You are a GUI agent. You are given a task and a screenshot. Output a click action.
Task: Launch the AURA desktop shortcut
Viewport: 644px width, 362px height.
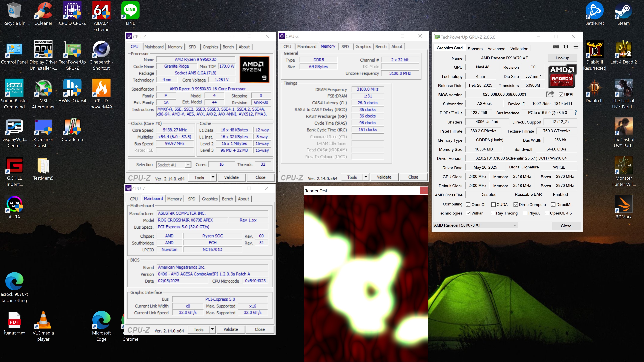click(14, 207)
